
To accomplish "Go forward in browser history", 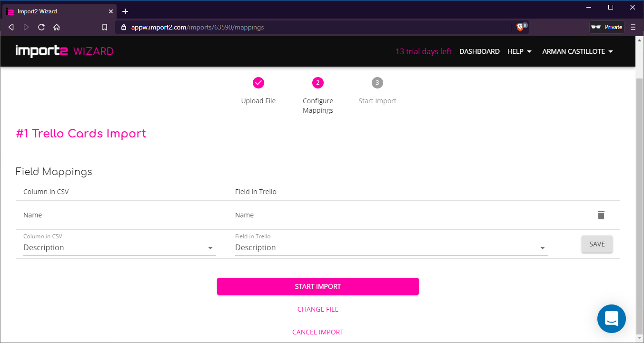I will click(26, 27).
